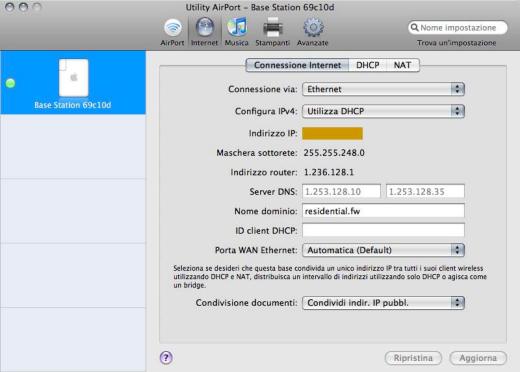
Task: Click the Trova un'impostazione label
Action: 457,43
